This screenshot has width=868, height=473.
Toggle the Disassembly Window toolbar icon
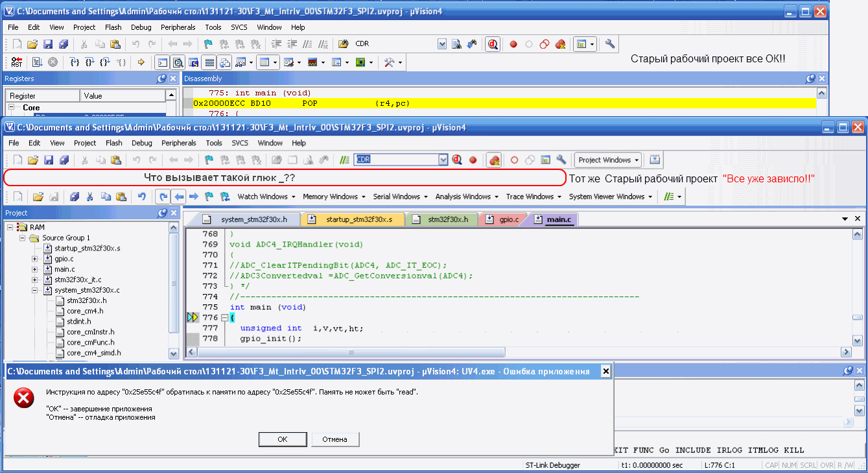[178, 62]
